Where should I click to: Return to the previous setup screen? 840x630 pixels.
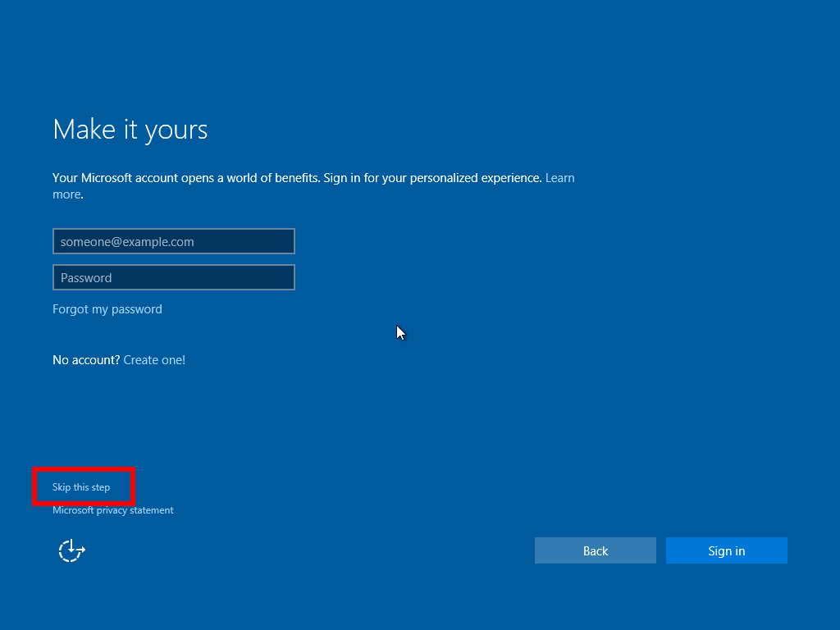pos(595,550)
